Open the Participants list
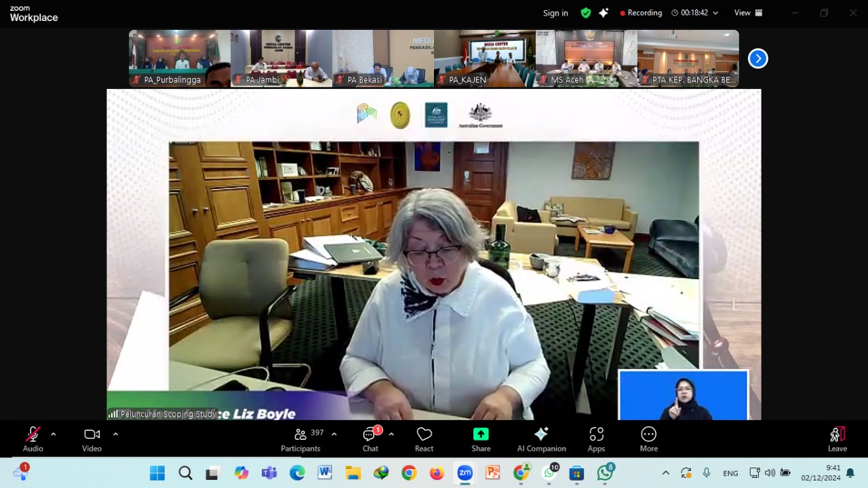 (x=300, y=439)
